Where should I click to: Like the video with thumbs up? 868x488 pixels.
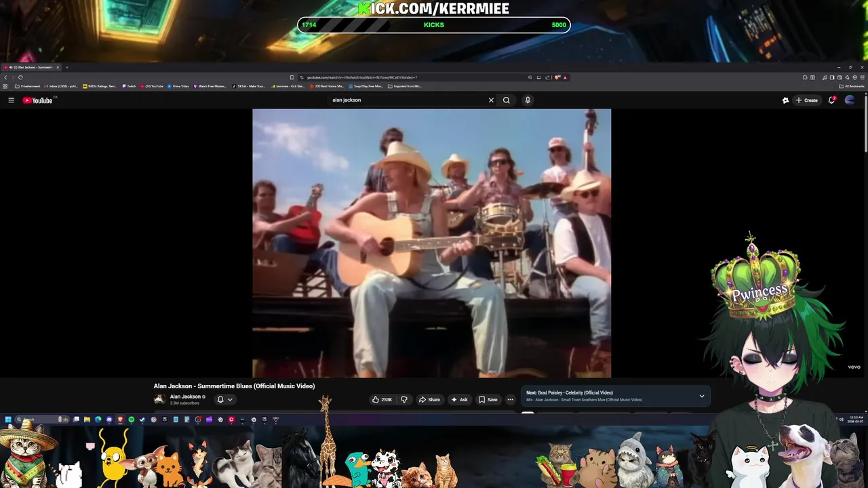click(x=382, y=400)
